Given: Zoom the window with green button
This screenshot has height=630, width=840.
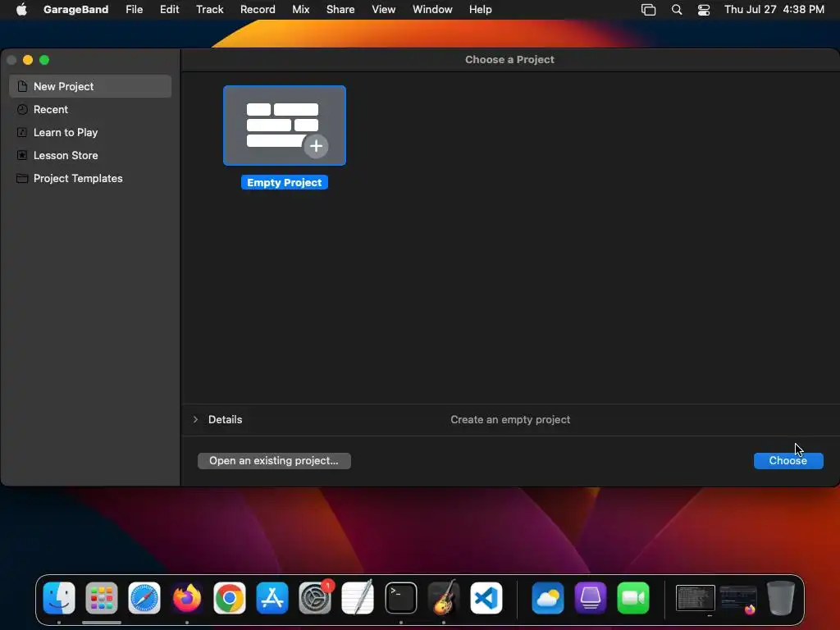Looking at the screenshot, I should pyautogui.click(x=44, y=60).
